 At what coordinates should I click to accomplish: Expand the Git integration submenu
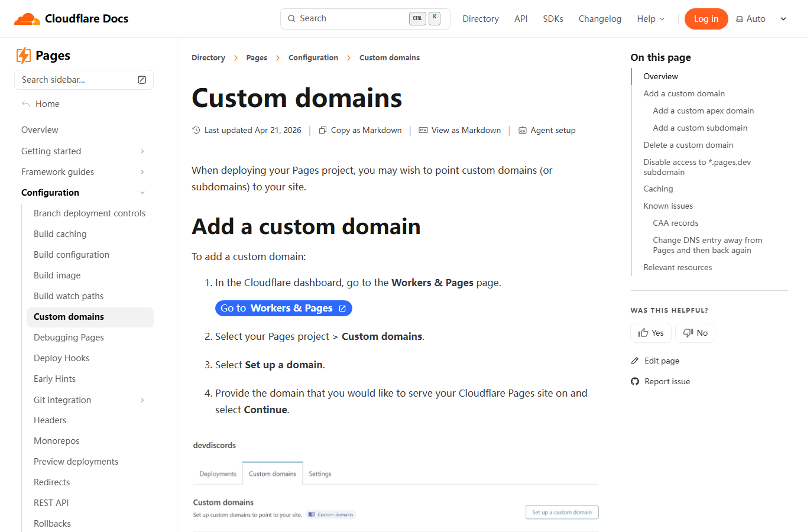pos(142,400)
